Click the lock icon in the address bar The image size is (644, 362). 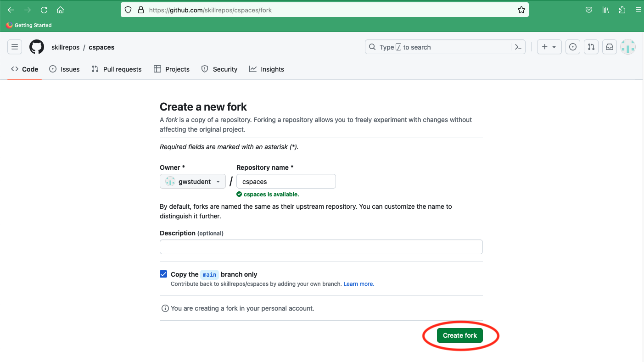(141, 10)
